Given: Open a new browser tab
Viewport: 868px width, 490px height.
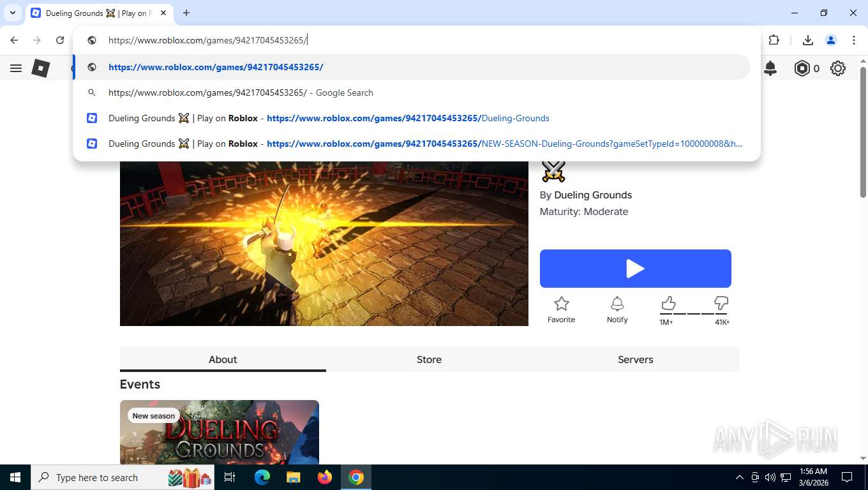Looking at the screenshot, I should click(186, 13).
